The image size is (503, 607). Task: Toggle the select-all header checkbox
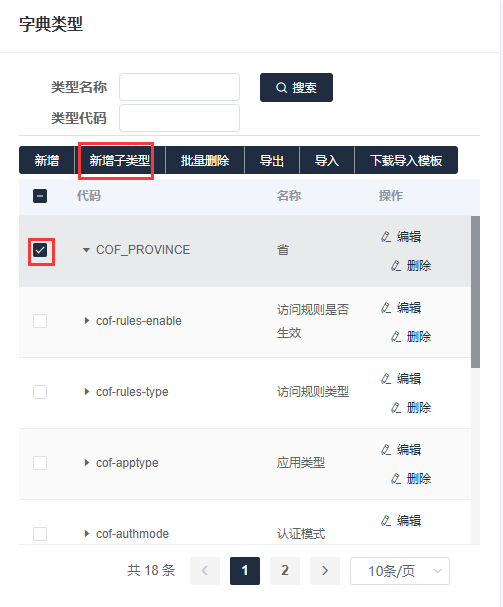[x=40, y=196]
